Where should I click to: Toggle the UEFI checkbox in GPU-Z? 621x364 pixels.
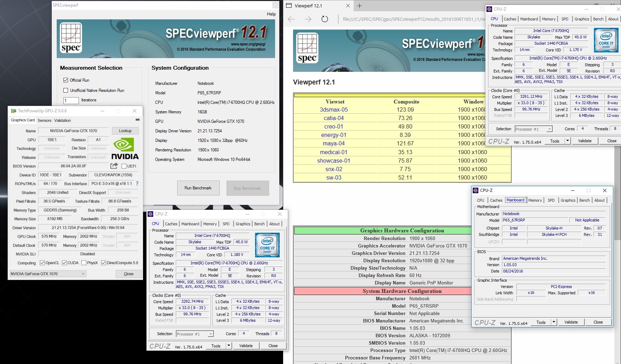[124, 166]
